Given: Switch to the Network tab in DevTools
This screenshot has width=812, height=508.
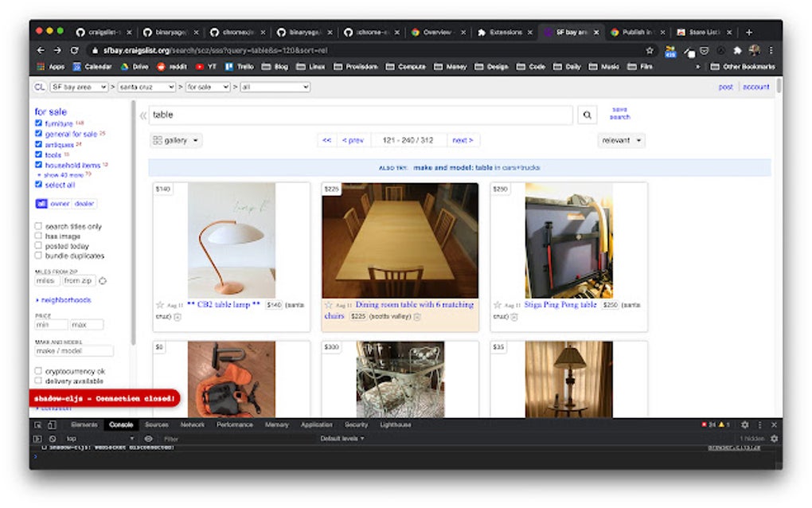Looking at the screenshot, I should click(x=192, y=424).
